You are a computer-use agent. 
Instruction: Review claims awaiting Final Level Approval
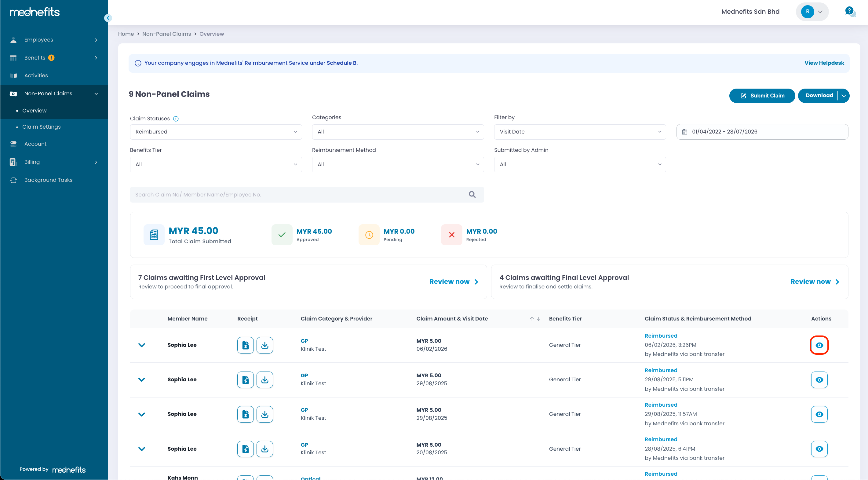click(x=815, y=282)
